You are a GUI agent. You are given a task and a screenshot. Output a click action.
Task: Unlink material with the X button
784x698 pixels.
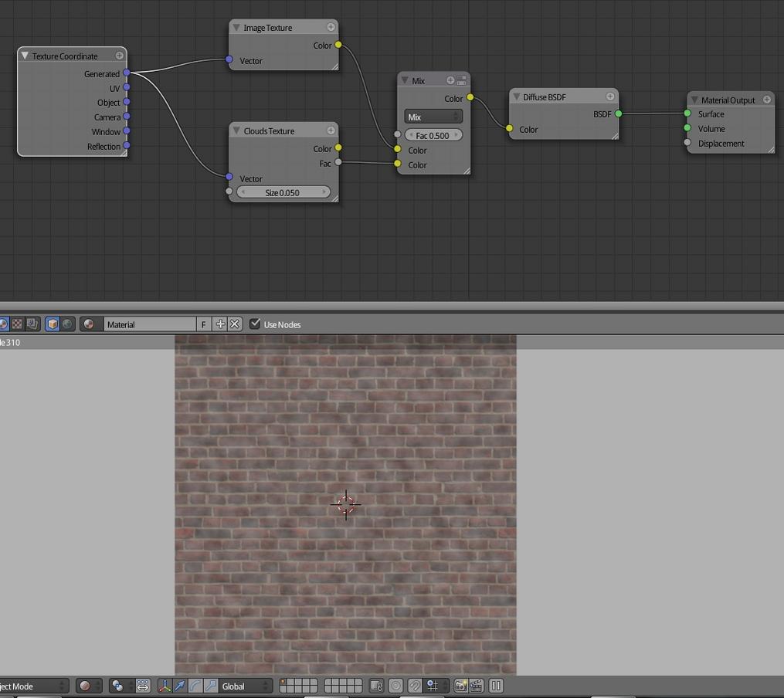click(x=235, y=324)
